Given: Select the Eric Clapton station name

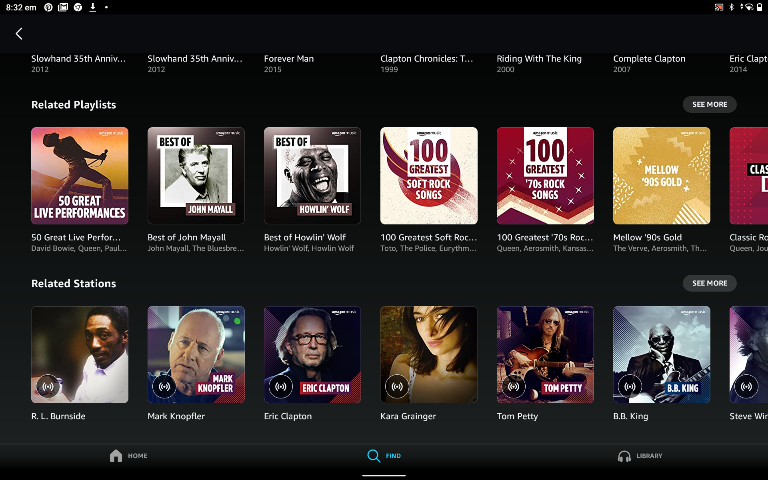Looking at the screenshot, I should 288,416.
